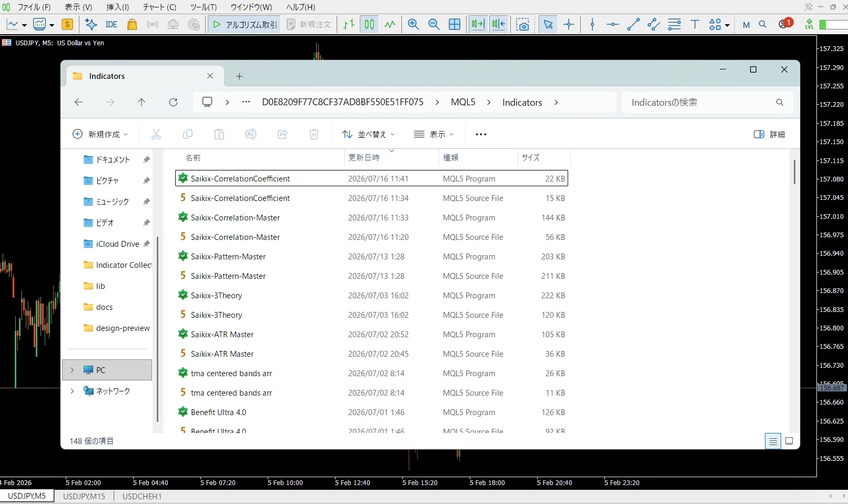Open the 表示 view dropdown

click(x=433, y=134)
